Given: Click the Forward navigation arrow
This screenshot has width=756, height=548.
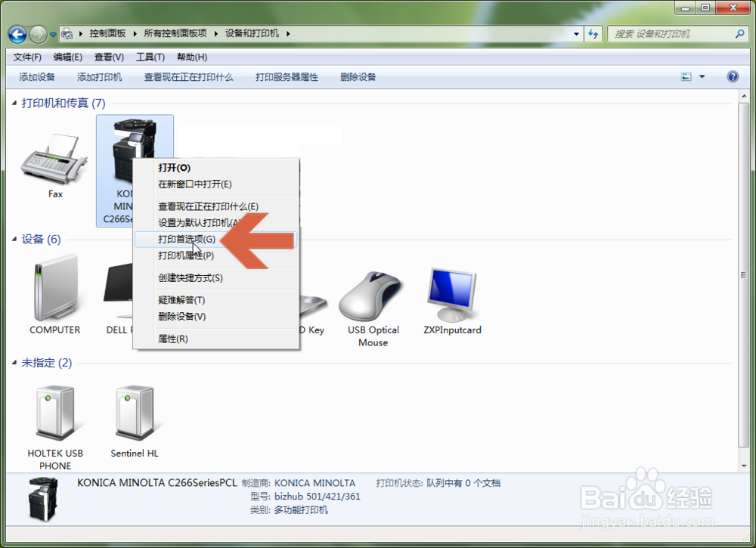Looking at the screenshot, I should tap(38, 34).
